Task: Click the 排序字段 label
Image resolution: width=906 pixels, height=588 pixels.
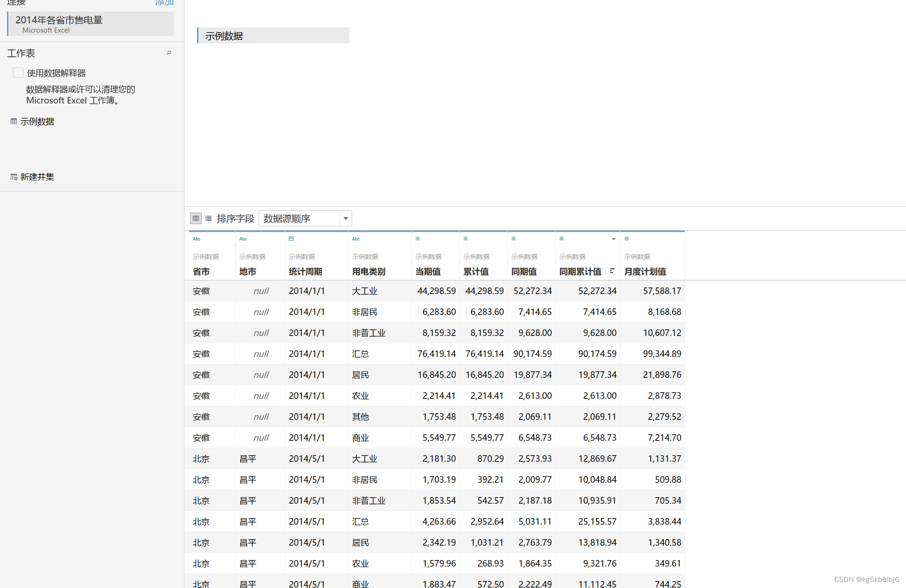Action: click(x=236, y=219)
